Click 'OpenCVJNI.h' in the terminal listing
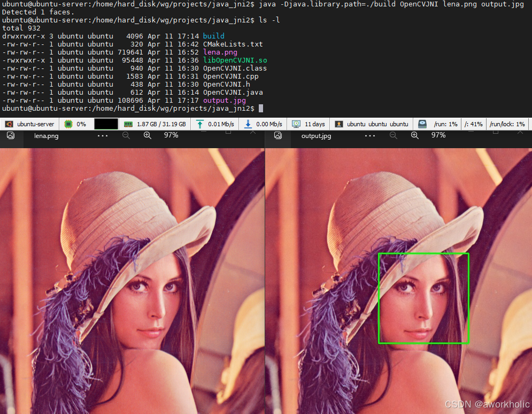532x414 pixels. (x=226, y=84)
